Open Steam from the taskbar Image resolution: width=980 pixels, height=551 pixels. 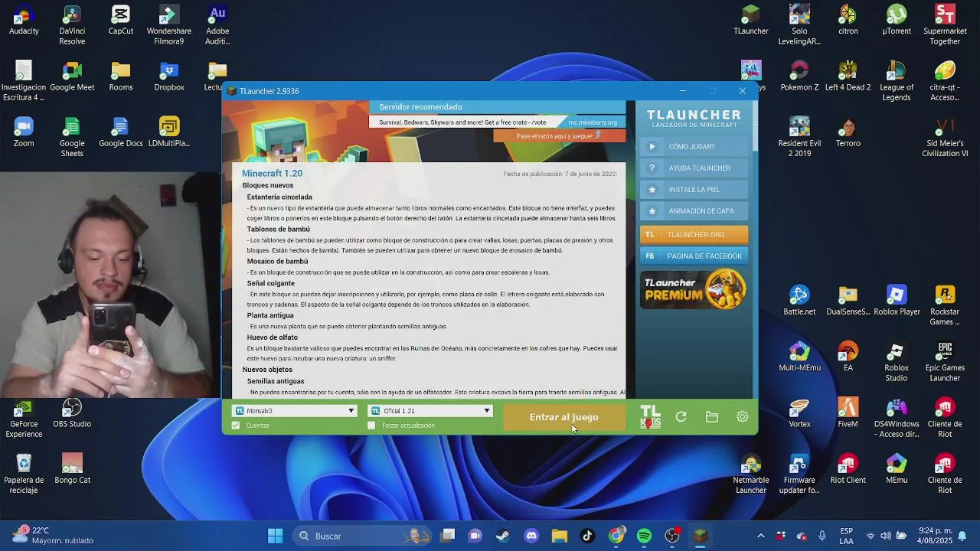coord(503,536)
